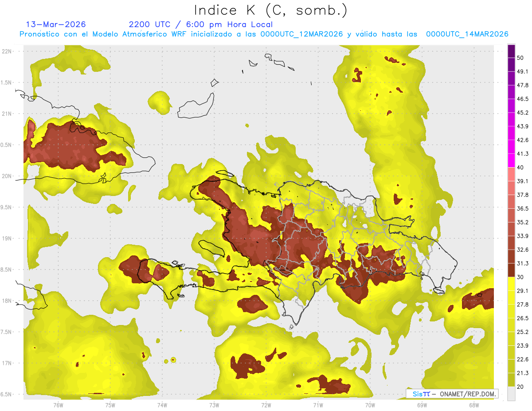Click the colorbar label "42.6"

[523, 140]
